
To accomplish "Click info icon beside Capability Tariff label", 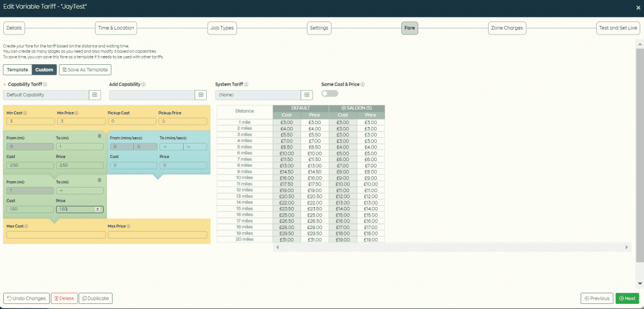I will (45, 84).
